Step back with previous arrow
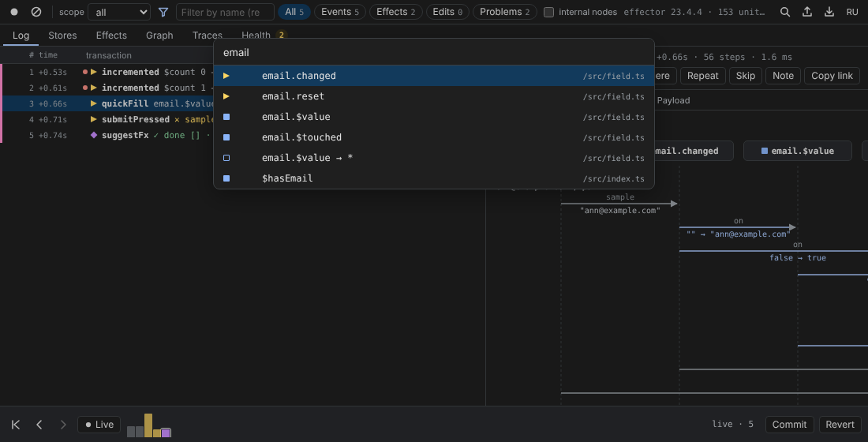The height and width of the screenshot is (442, 868). 39,425
